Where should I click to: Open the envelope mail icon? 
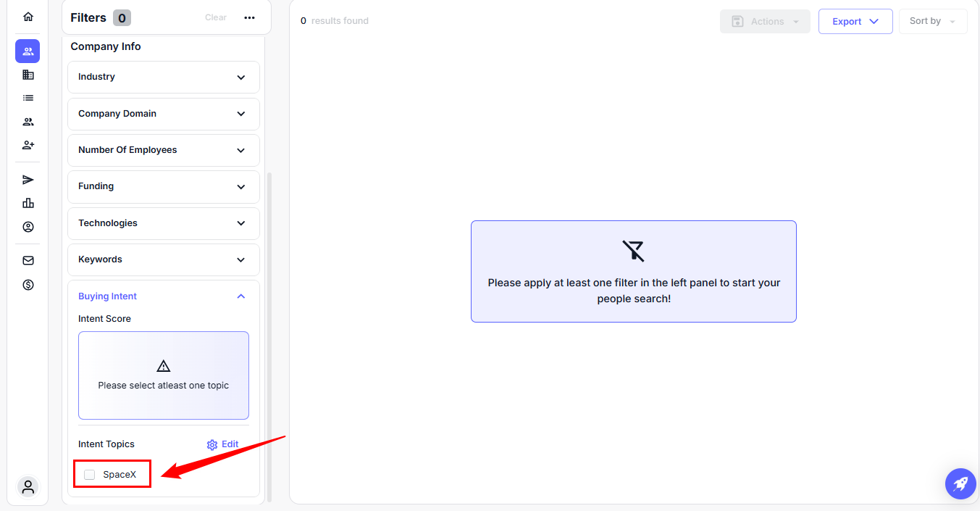28,261
